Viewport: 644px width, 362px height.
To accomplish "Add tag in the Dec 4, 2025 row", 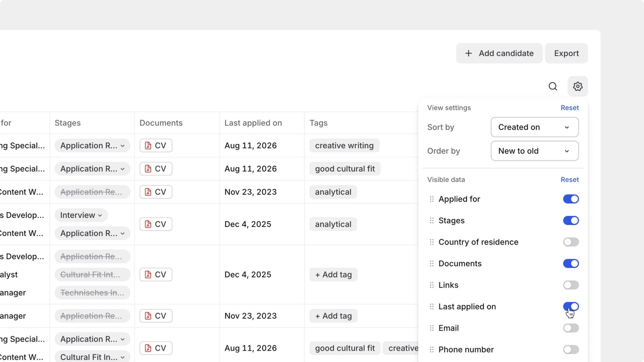I will tap(333, 275).
